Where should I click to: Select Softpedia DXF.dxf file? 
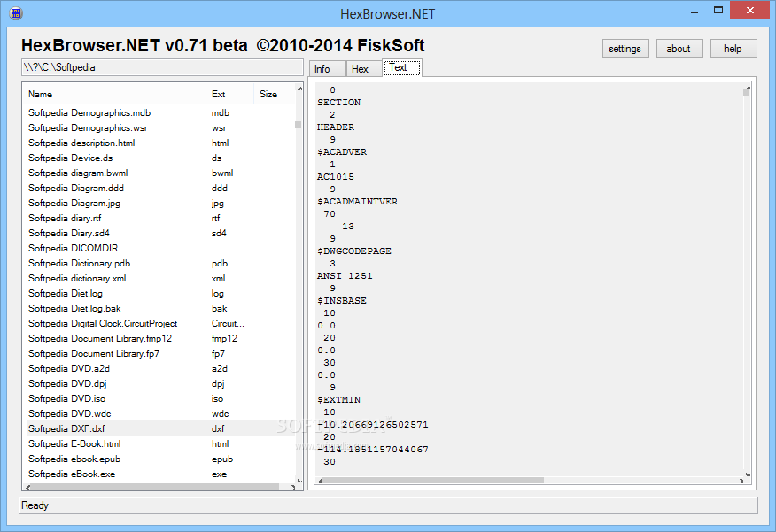point(159,428)
